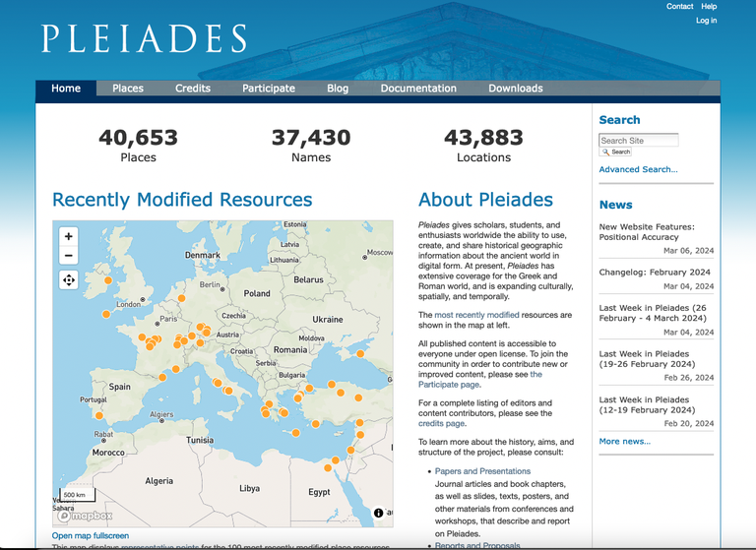Open the map attribution info icon
This screenshot has height=550, width=756.
(378, 513)
